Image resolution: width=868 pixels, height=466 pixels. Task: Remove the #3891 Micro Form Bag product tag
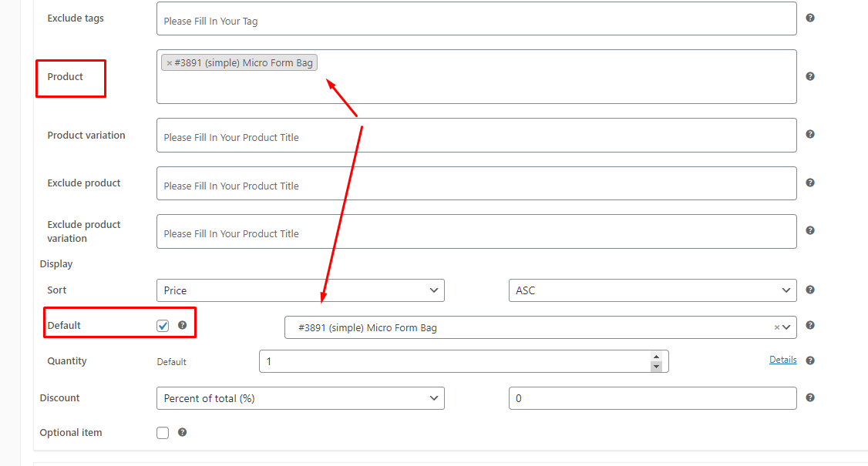170,63
